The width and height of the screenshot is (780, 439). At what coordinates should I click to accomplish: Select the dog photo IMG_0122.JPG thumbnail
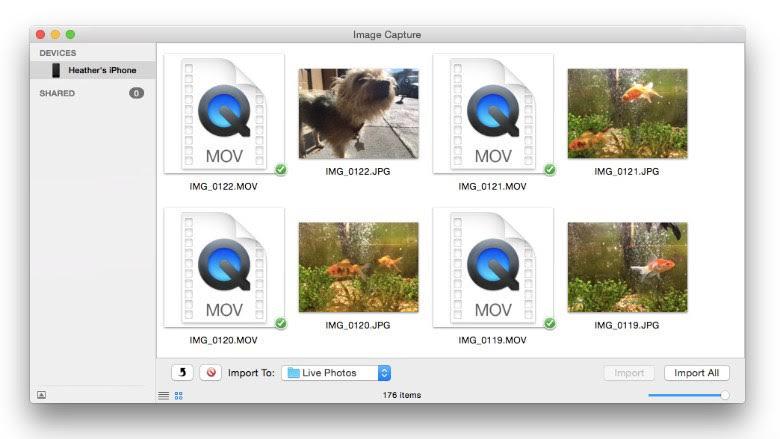(358, 114)
